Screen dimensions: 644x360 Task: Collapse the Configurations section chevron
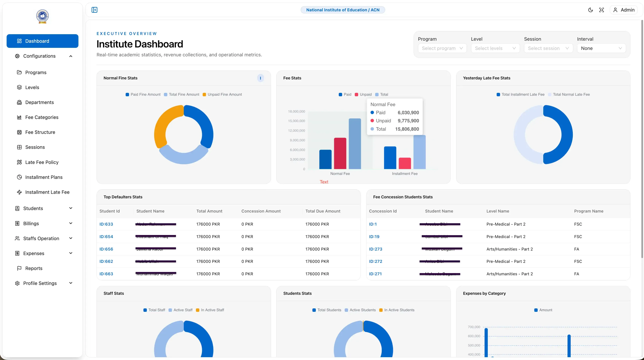[x=71, y=56]
